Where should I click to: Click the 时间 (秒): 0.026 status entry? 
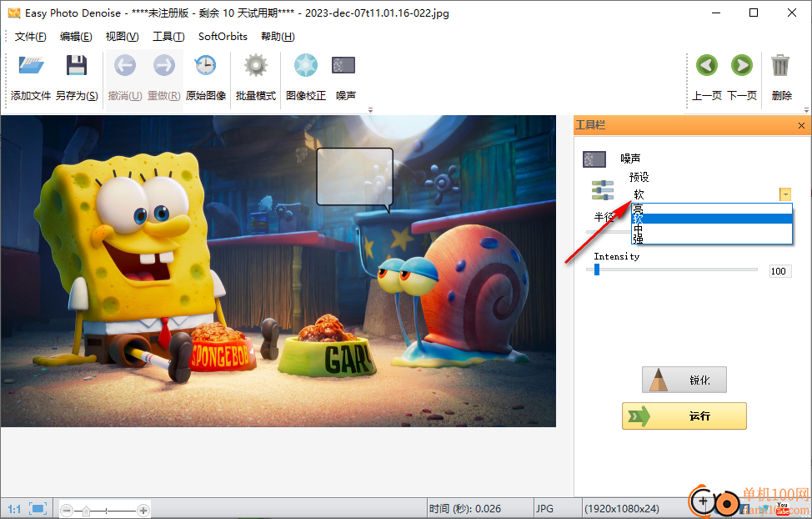click(x=465, y=509)
